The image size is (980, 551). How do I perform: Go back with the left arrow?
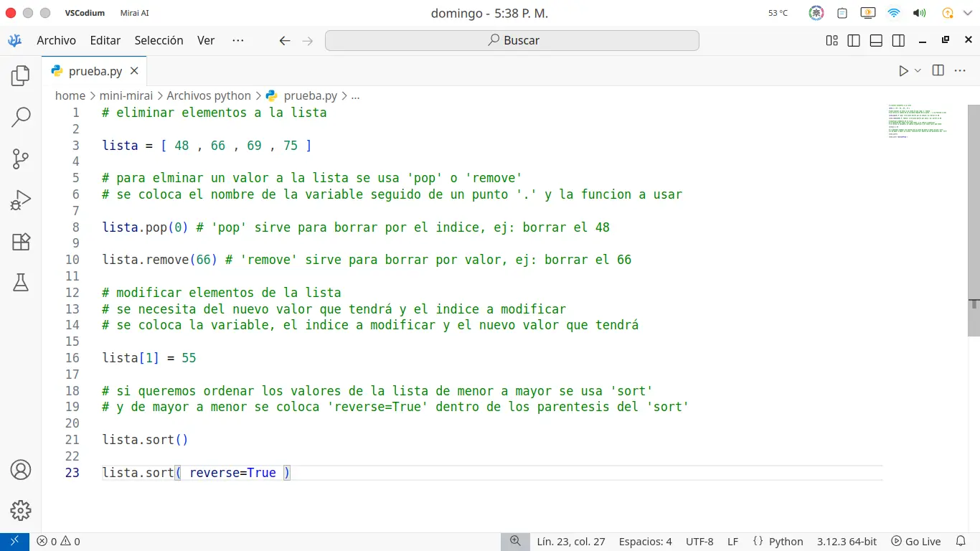pos(285,41)
